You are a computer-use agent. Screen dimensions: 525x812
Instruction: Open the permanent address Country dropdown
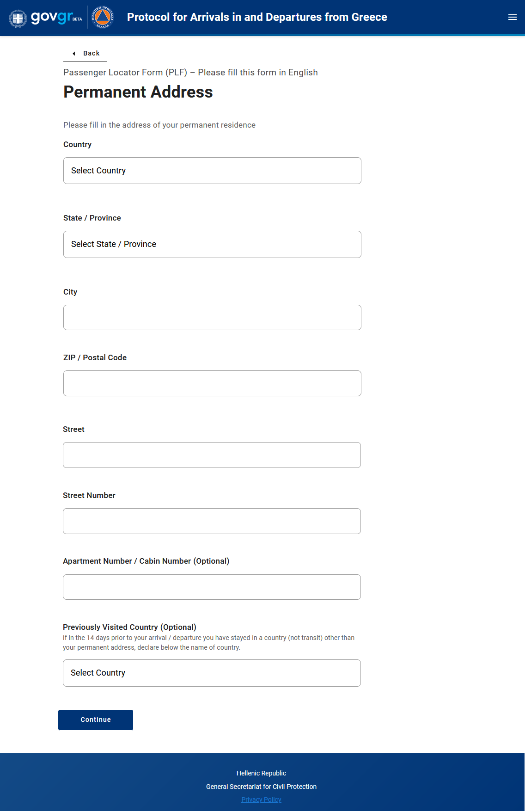coord(212,171)
